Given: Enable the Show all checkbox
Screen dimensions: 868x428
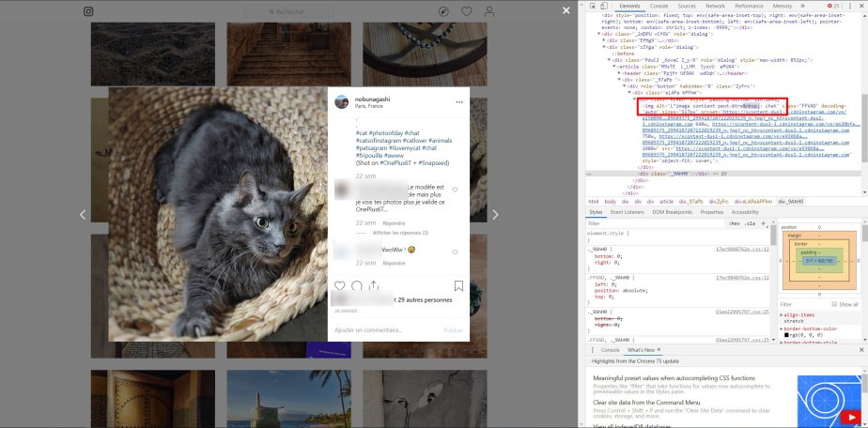Looking at the screenshot, I should point(834,304).
